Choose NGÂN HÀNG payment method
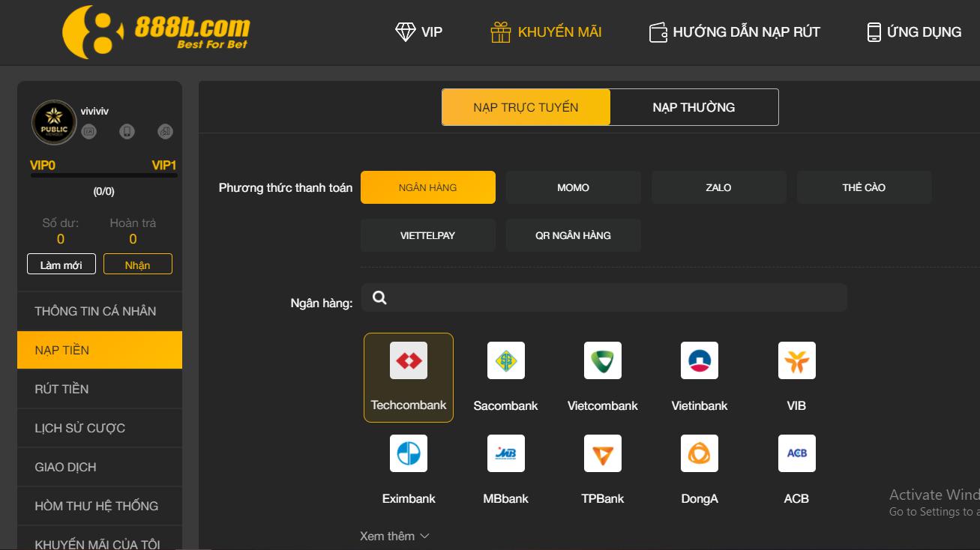The image size is (980, 550). (428, 187)
